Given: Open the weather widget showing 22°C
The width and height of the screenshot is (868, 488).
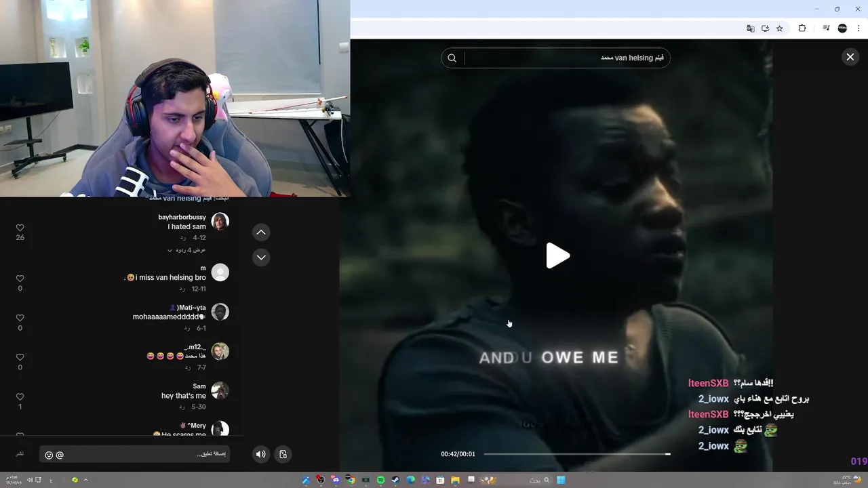Looking at the screenshot, I should tap(846, 480).
